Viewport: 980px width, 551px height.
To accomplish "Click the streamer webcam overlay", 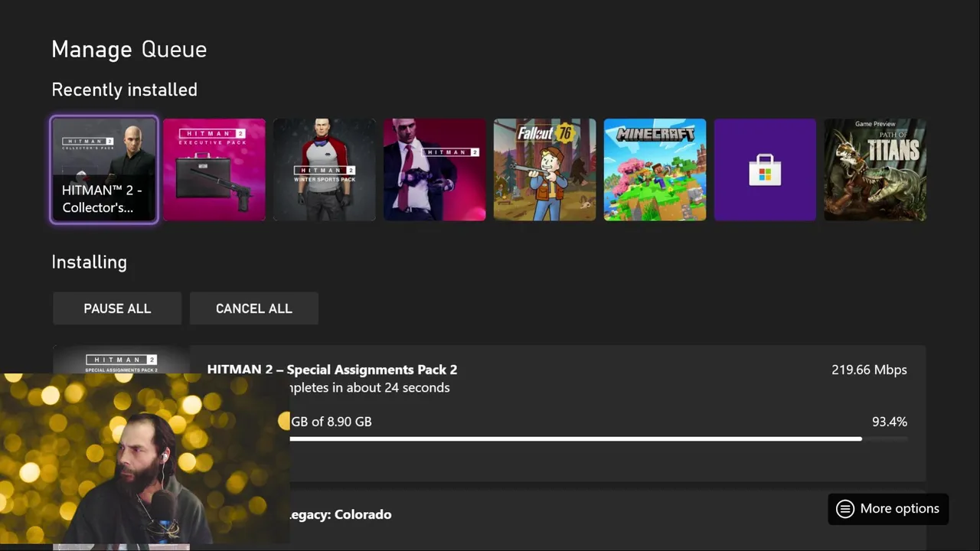I will click(145, 459).
